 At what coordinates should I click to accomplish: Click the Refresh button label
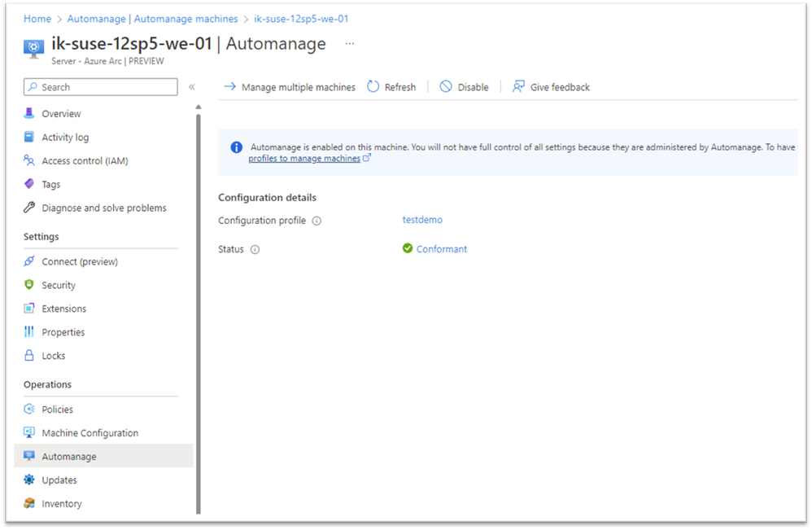[400, 87]
